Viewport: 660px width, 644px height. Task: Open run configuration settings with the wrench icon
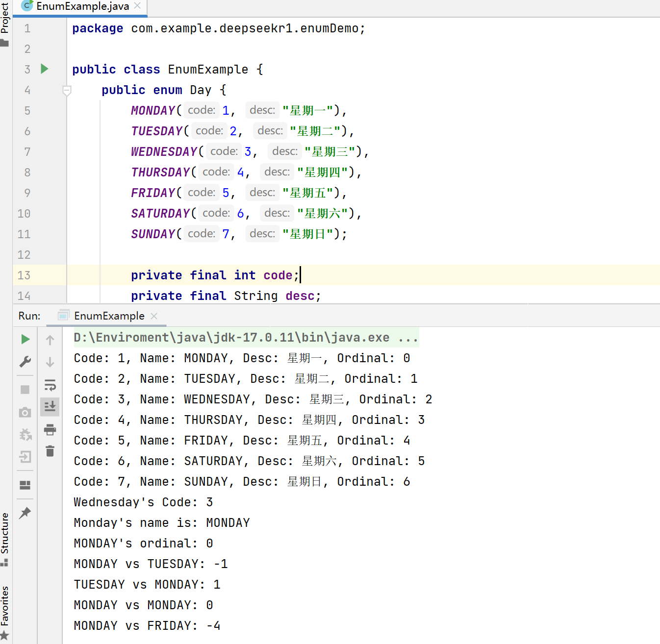coord(25,362)
